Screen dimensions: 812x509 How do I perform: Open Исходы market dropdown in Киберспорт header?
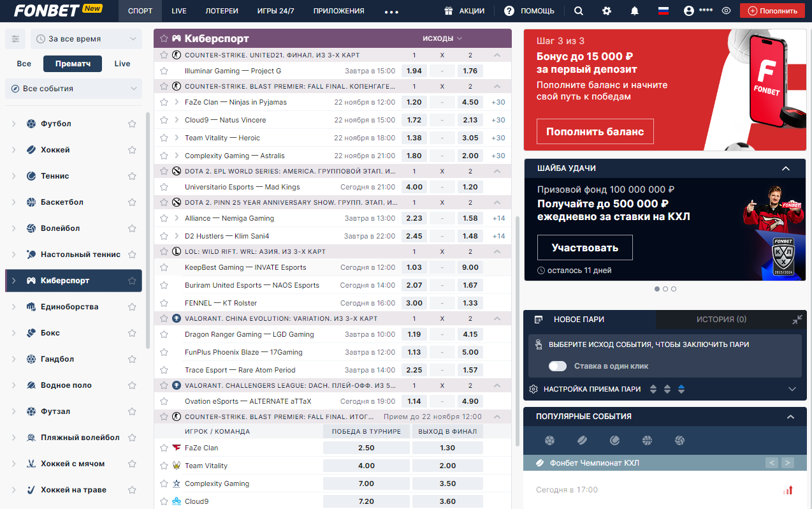point(442,38)
